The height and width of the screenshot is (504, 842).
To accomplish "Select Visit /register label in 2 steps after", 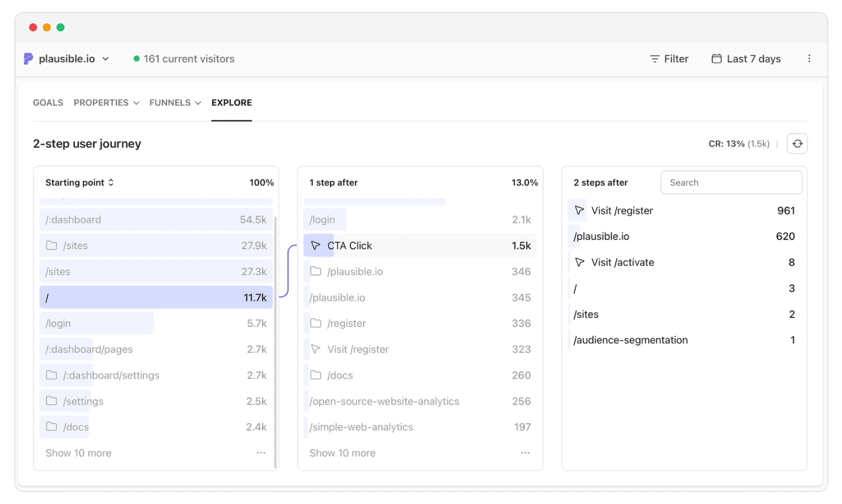I will coord(622,210).
